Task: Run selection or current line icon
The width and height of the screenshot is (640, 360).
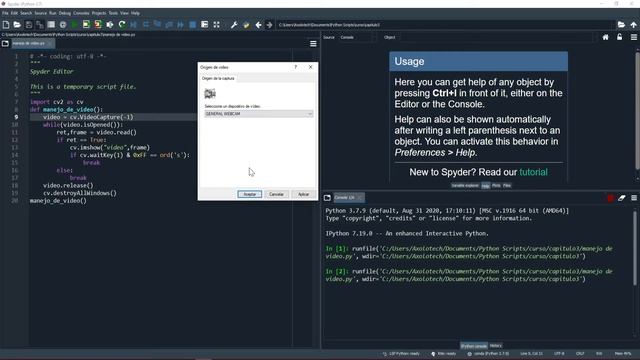Action: click(x=110, y=25)
